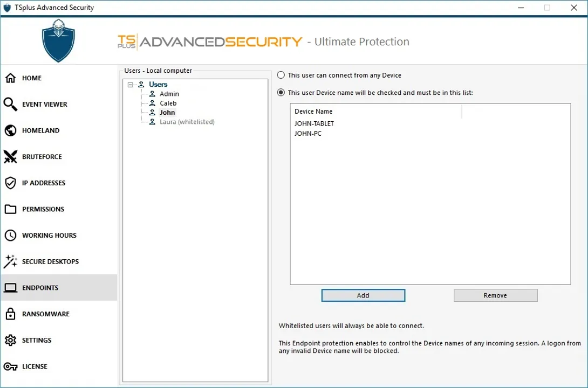
Task: Select the JOHN-TABLET device entry
Action: (x=314, y=123)
